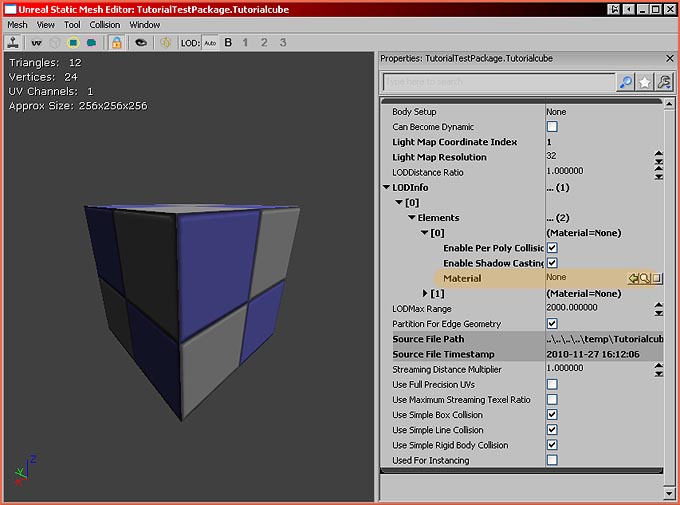
Task: Enable Use Full Precision UVs checkbox
Action: (x=552, y=384)
